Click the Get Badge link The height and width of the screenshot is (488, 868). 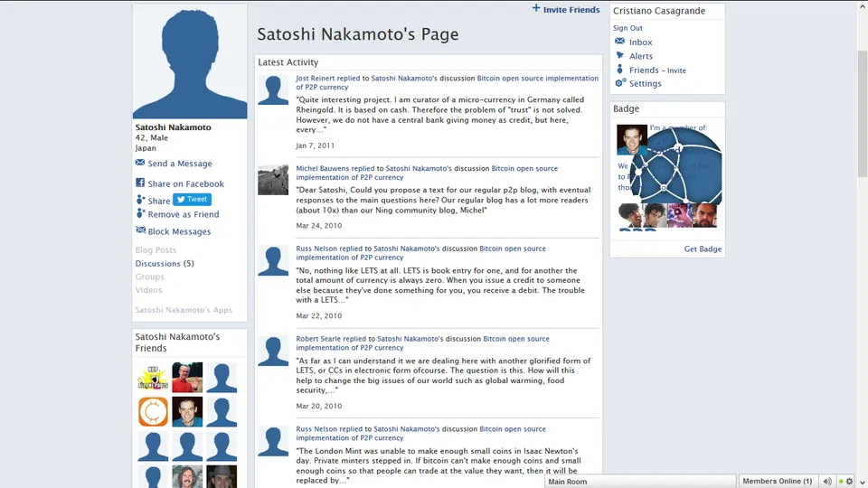click(x=703, y=249)
